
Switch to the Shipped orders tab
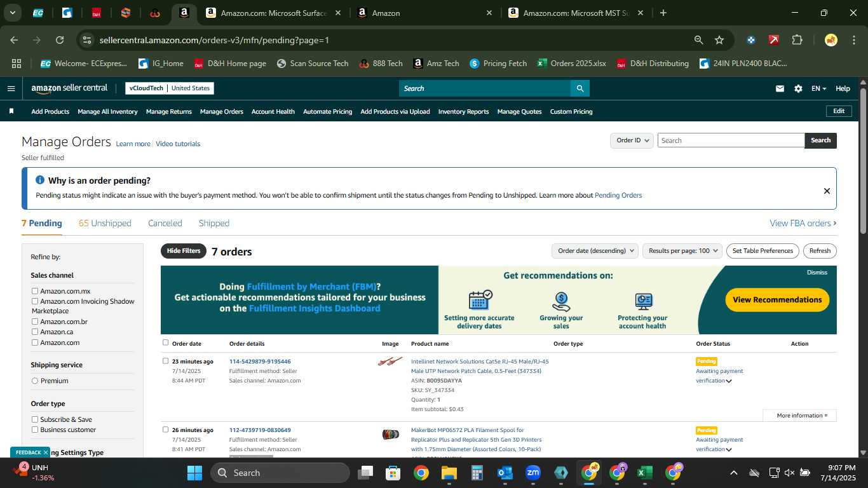pyautogui.click(x=214, y=223)
